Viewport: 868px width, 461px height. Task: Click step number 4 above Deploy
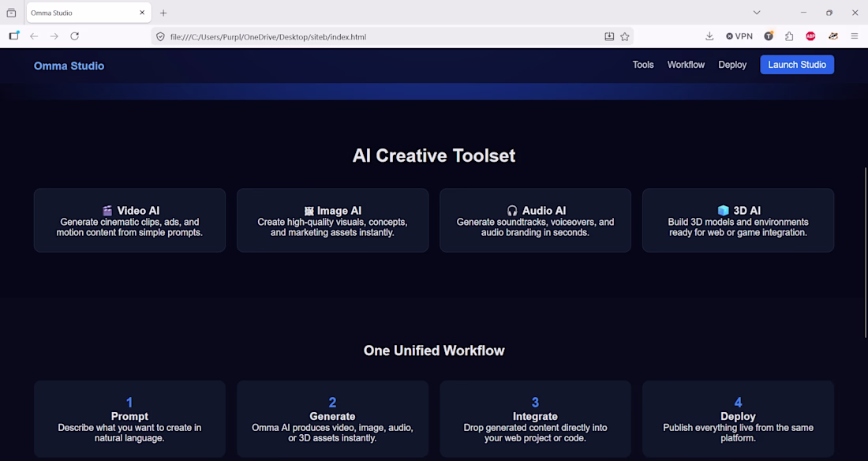[738, 403]
